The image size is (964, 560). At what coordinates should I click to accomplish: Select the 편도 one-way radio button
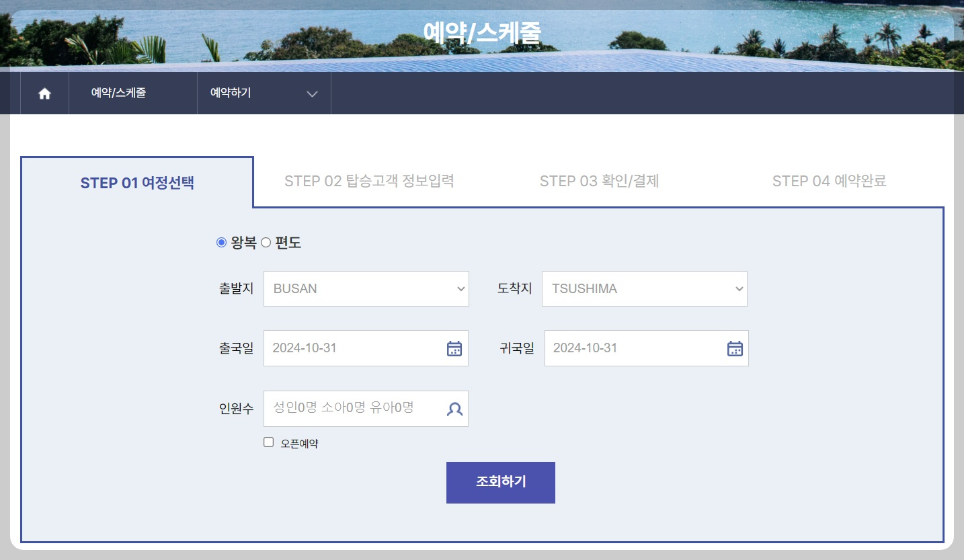point(266,243)
